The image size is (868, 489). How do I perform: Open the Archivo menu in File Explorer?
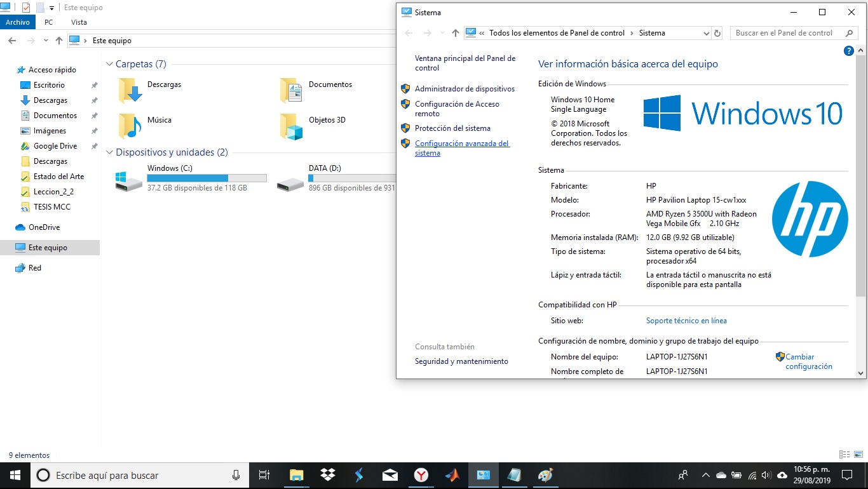click(18, 22)
